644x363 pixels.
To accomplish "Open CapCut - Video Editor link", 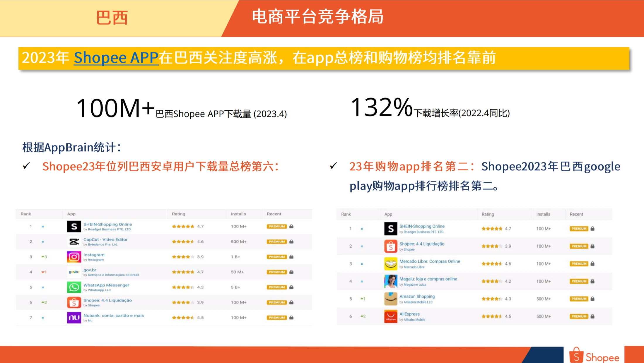I will click(x=105, y=239).
